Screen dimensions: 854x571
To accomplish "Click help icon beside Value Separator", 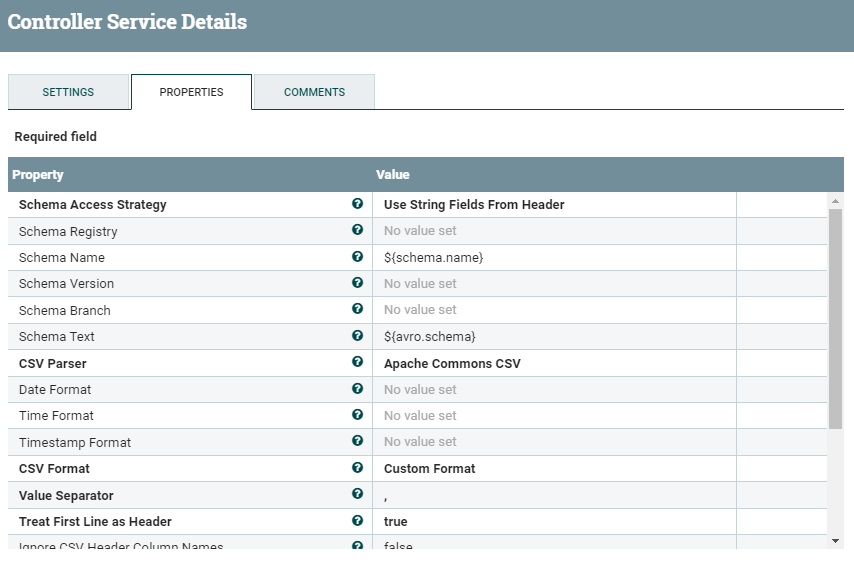I will click(x=357, y=494).
